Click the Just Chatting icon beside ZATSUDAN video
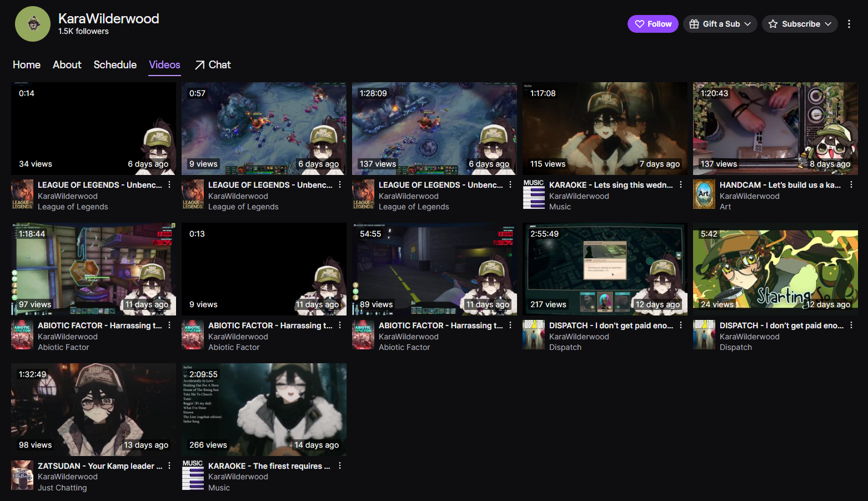This screenshot has width=868, height=501. (x=22, y=475)
